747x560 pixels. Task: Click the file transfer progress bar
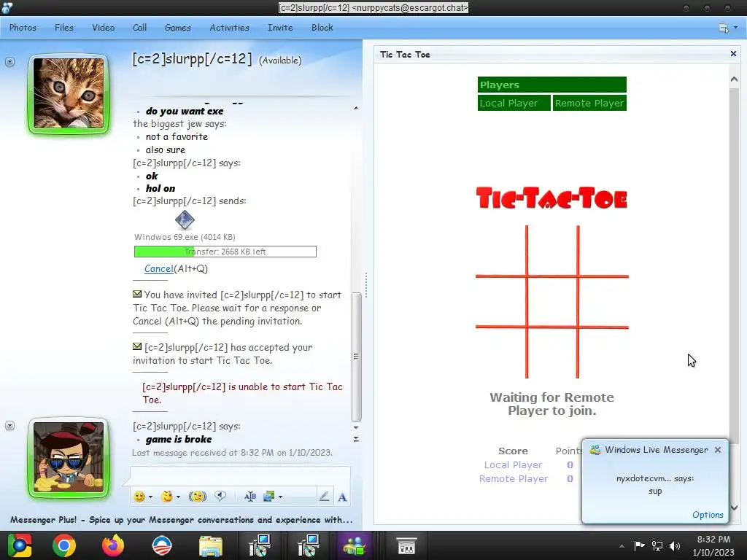225,252
